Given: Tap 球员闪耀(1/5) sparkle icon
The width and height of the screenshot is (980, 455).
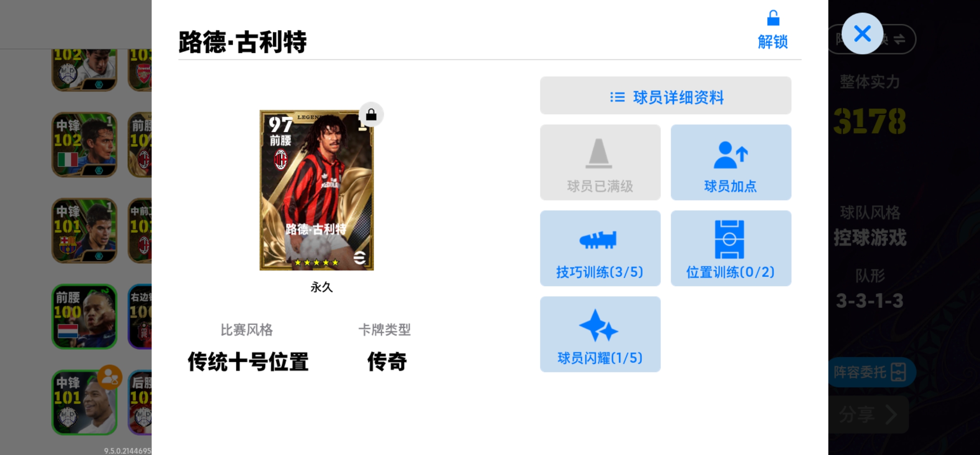Looking at the screenshot, I should 598,326.
